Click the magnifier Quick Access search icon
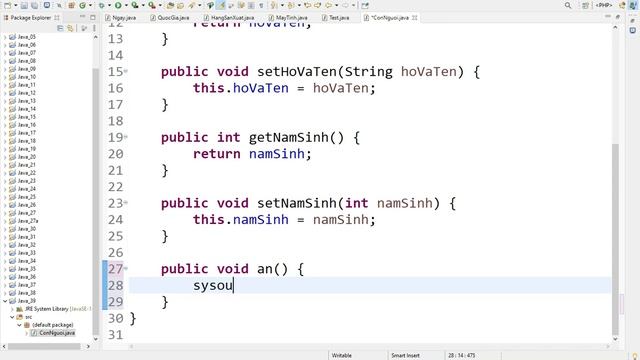640x360 pixels. point(568,5)
